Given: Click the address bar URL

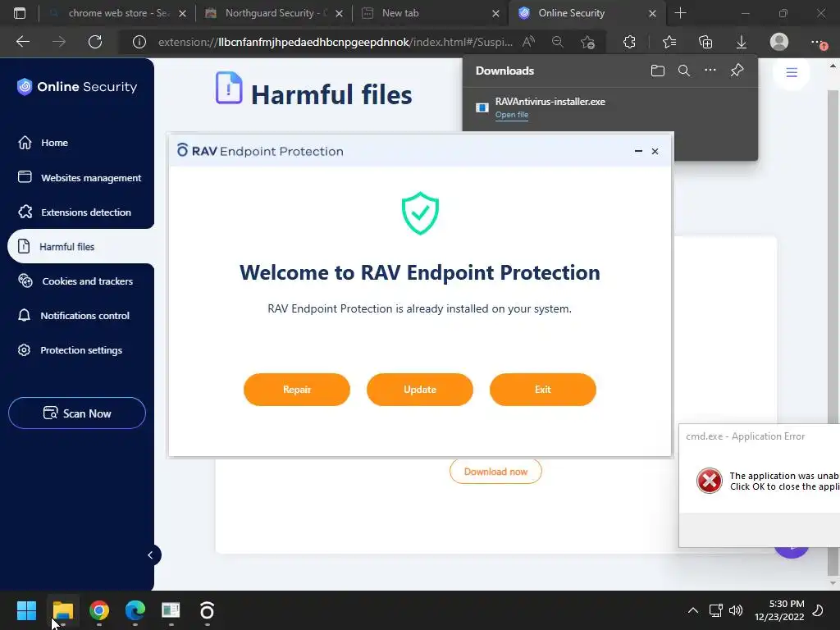Looking at the screenshot, I should pos(335,42).
